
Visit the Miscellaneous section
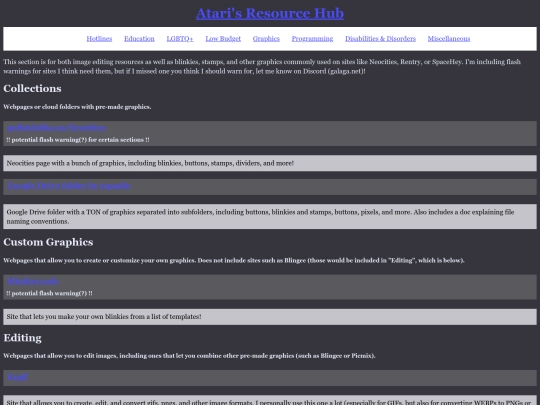(449, 39)
